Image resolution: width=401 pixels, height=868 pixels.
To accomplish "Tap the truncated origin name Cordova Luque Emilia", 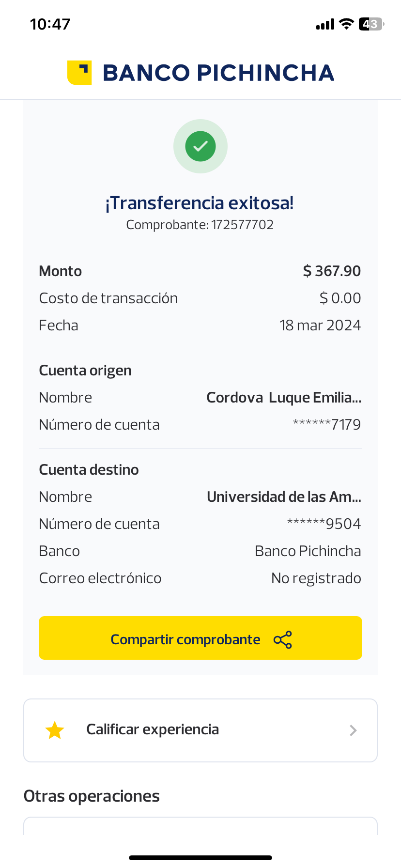I will click(x=284, y=398).
